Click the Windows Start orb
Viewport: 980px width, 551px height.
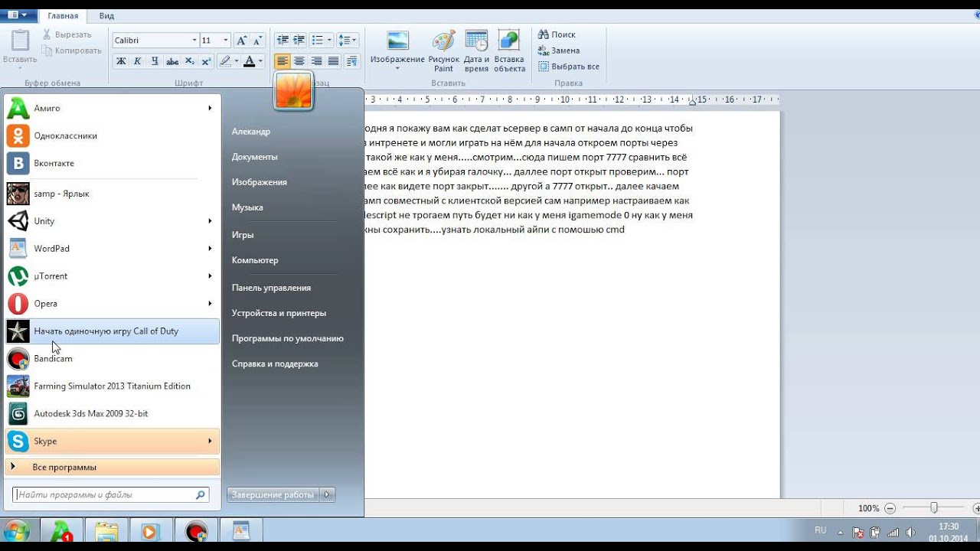16,531
